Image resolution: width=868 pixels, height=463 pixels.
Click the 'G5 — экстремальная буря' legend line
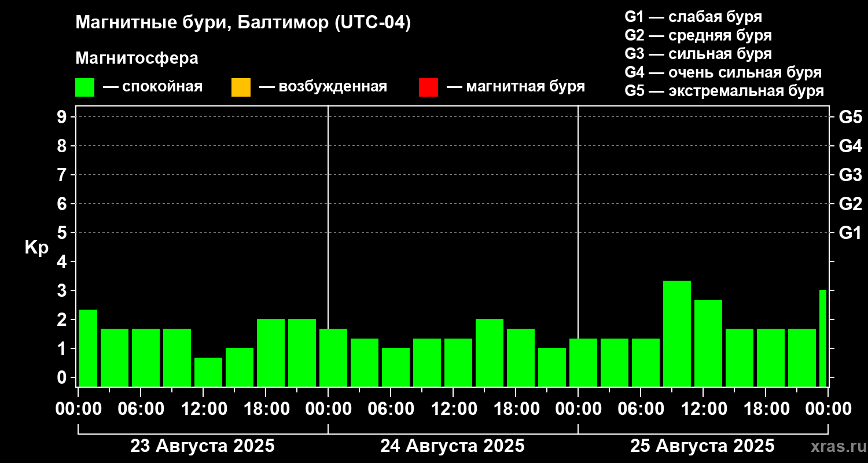[x=724, y=91]
